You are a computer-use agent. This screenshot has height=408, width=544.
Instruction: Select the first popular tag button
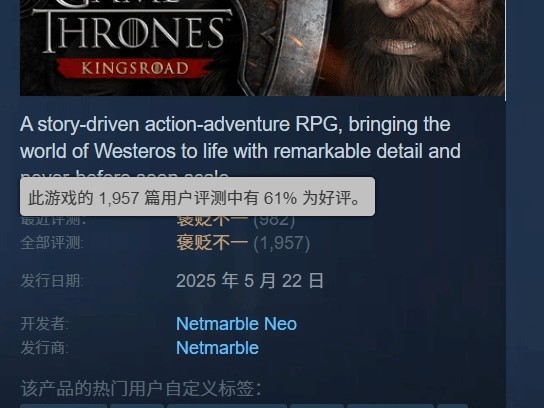(63, 406)
